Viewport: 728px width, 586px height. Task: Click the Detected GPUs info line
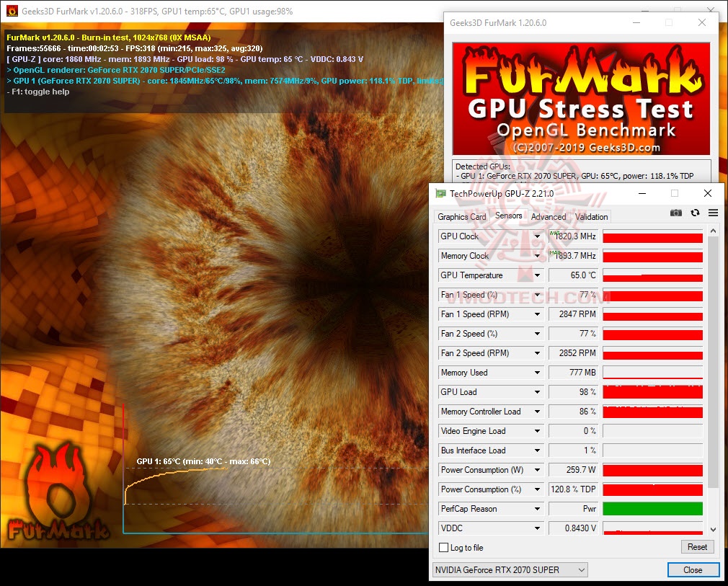(574, 176)
